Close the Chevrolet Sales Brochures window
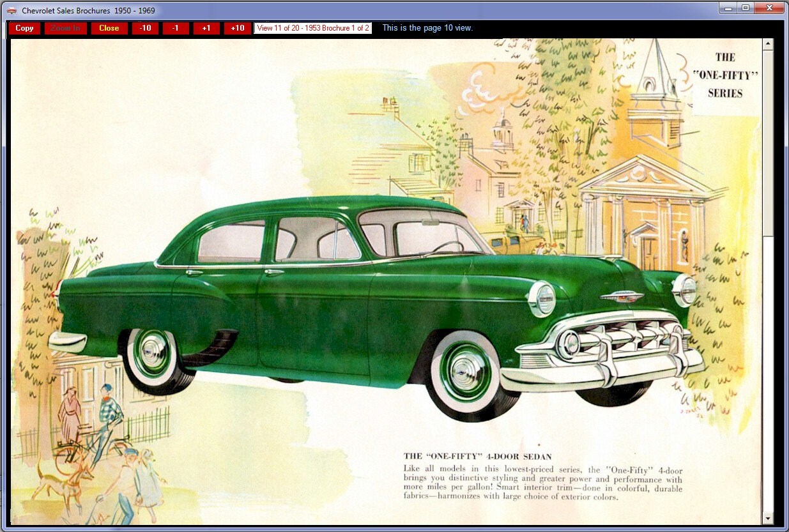 coord(769,8)
